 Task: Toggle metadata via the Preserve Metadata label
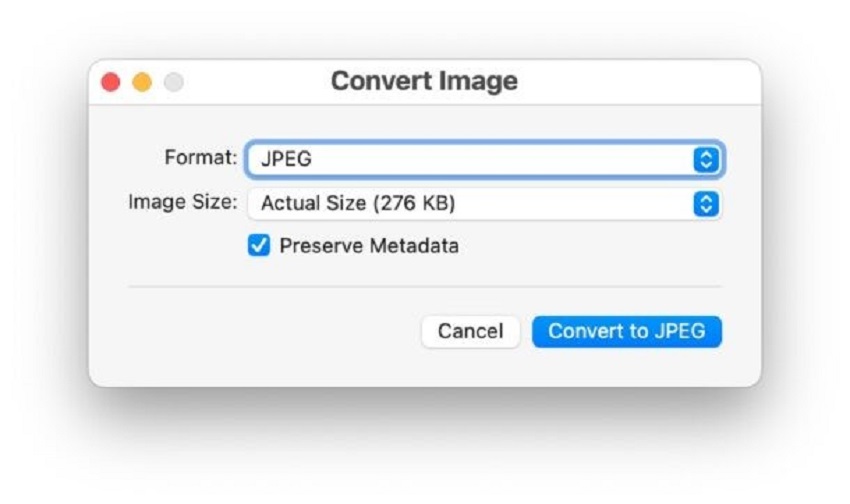click(x=369, y=246)
